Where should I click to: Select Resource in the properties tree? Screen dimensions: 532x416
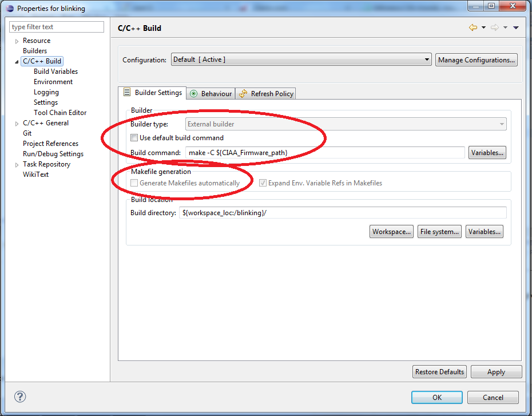pyautogui.click(x=37, y=41)
